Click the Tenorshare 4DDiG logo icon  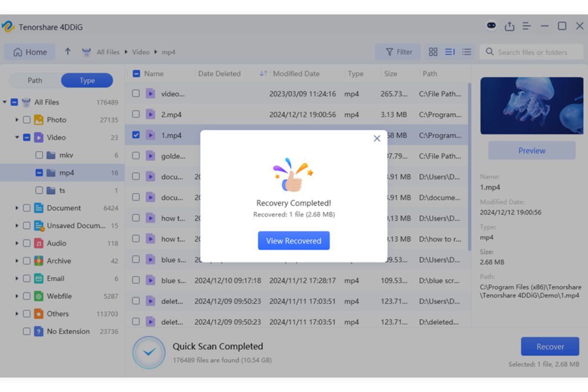(x=8, y=26)
